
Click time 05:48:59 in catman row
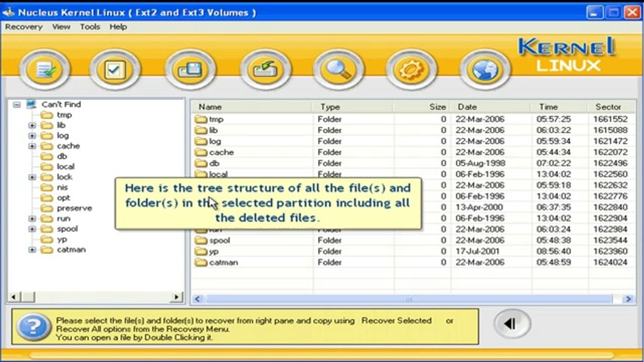pos(553,262)
